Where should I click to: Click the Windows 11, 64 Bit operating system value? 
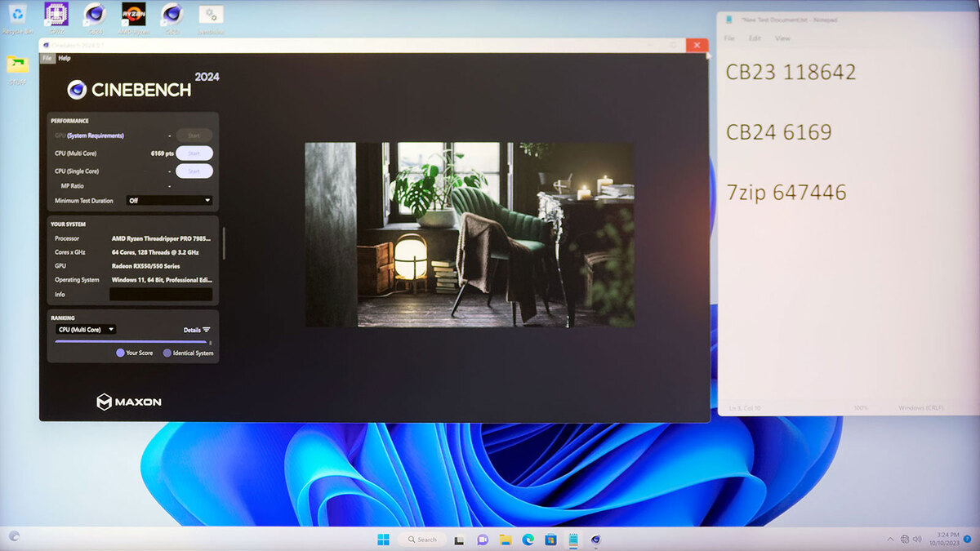coord(162,280)
